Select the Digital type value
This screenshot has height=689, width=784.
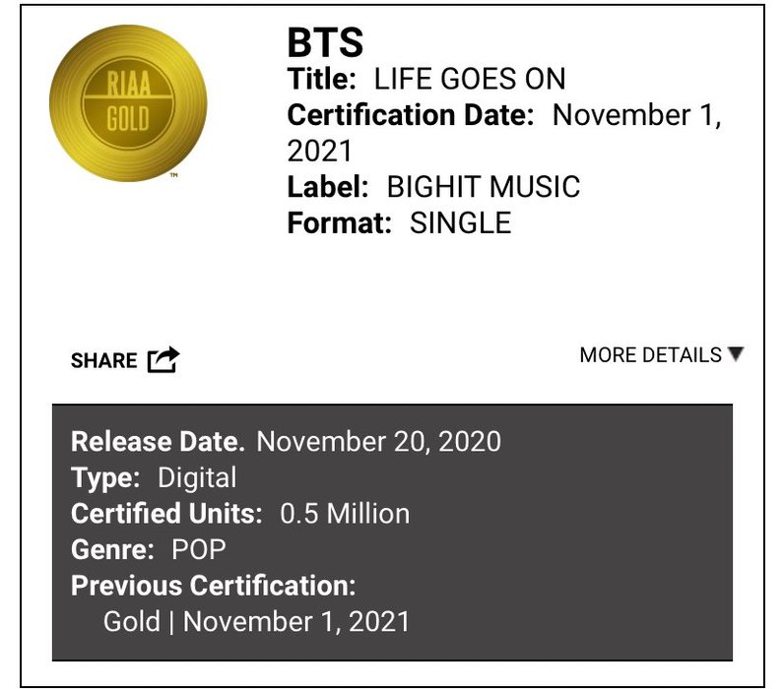(197, 477)
